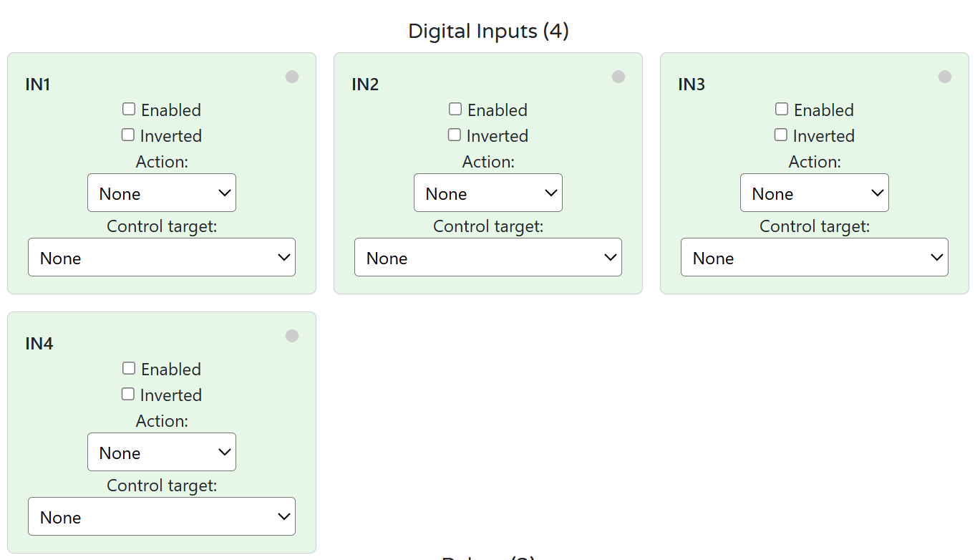The width and height of the screenshot is (980, 560).
Task: Enable the IN4 digital input
Action: click(x=128, y=367)
